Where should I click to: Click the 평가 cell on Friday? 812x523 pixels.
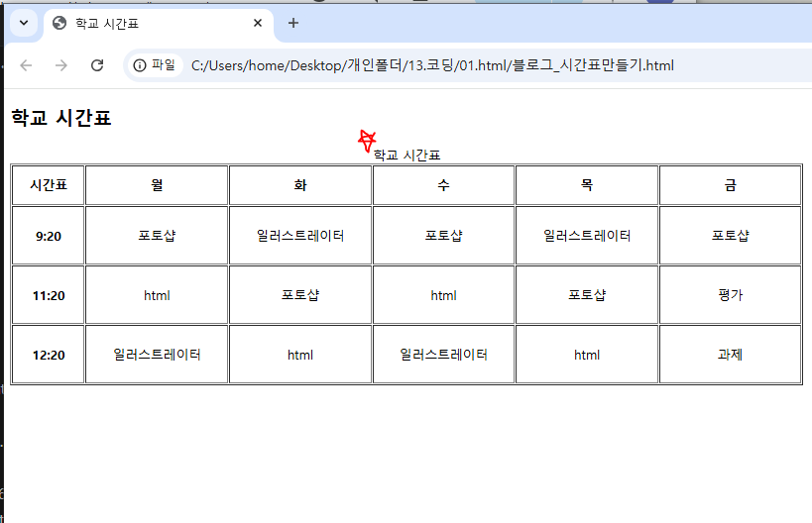coord(730,295)
